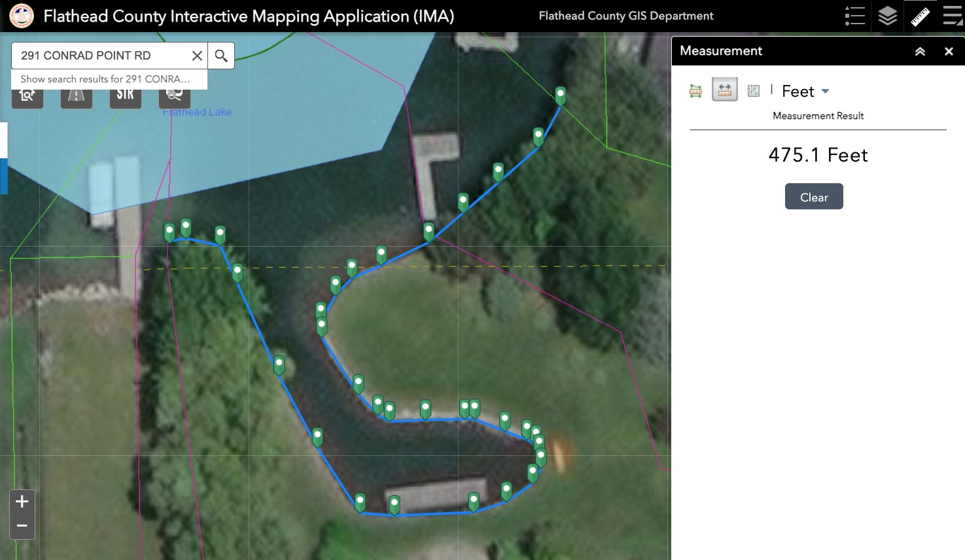Close the Measurement panel
This screenshot has width=965, height=560.
click(x=949, y=51)
